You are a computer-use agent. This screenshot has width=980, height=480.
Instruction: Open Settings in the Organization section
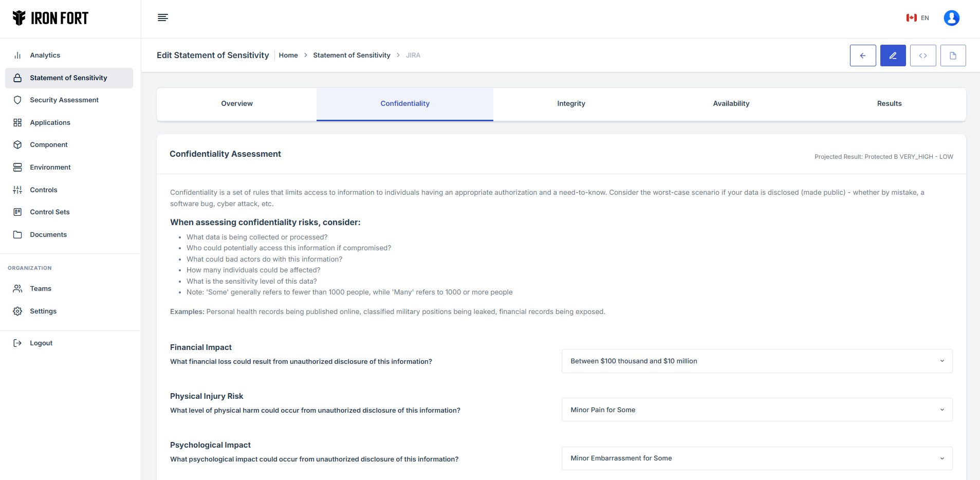tap(43, 311)
